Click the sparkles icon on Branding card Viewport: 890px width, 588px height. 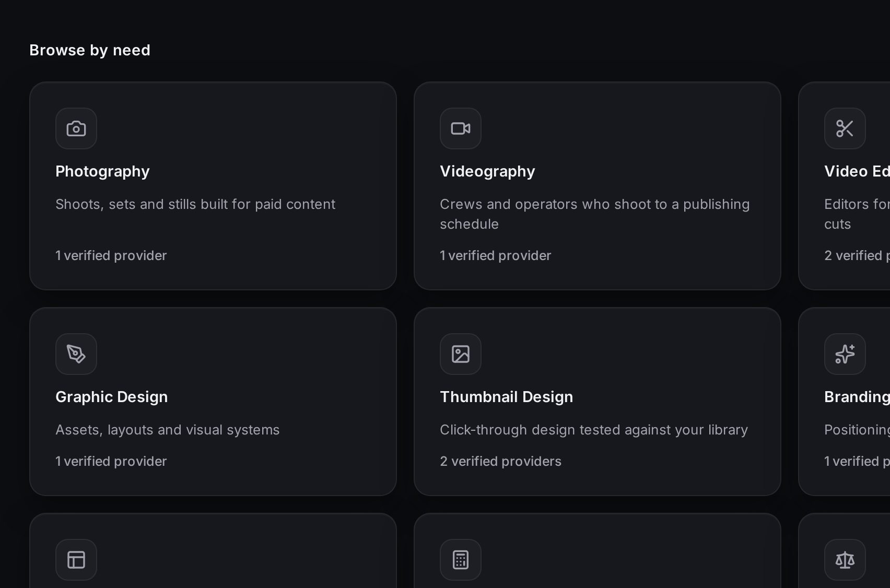click(x=845, y=354)
